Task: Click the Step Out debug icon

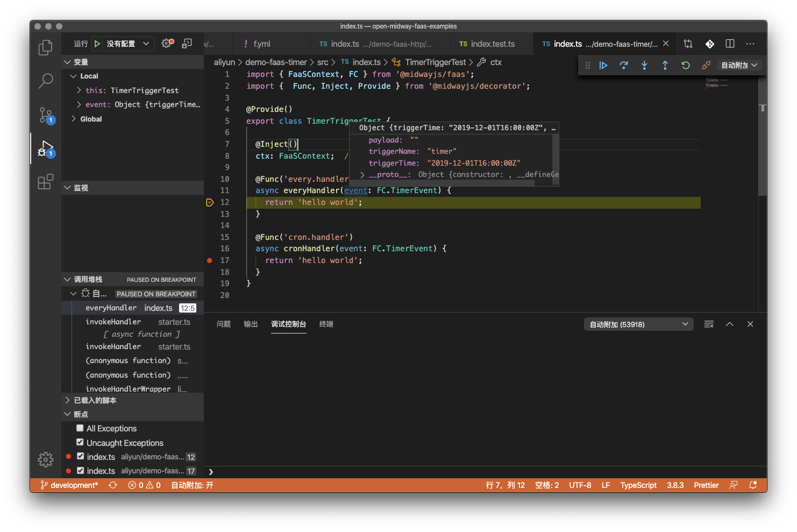Action: [665, 65]
